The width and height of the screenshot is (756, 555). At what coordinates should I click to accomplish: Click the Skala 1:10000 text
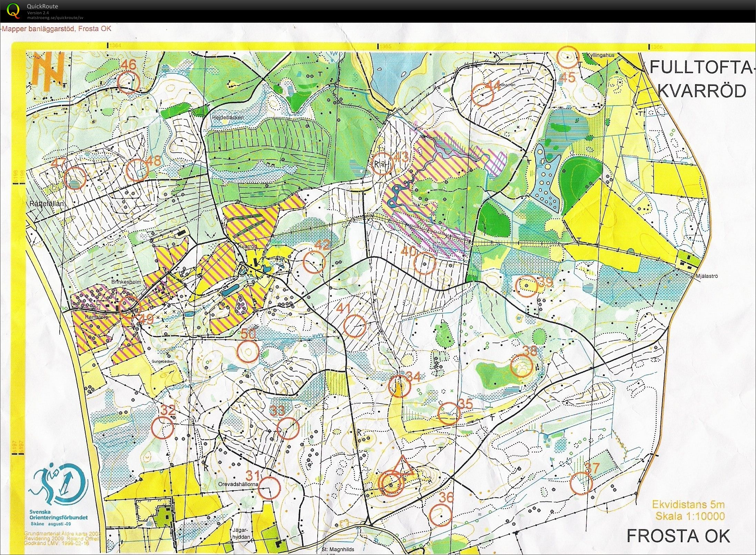(x=690, y=516)
